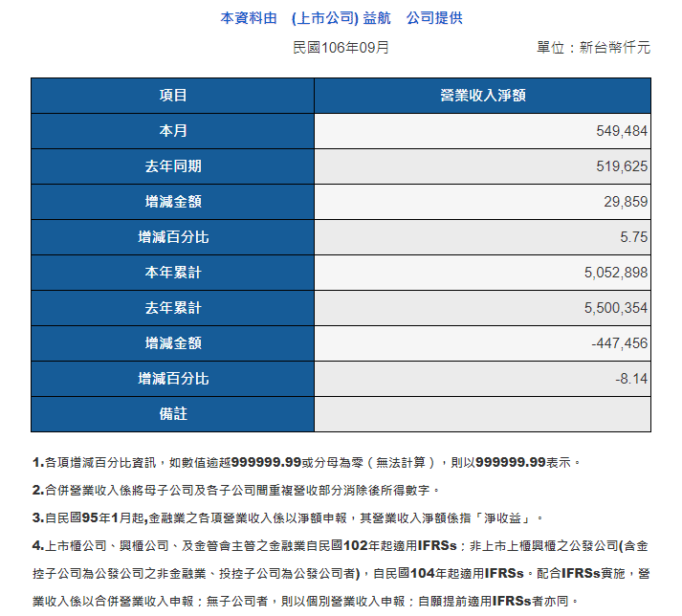This screenshot has height=616, width=682.
Task: Click footnote 2 about 合併營業收入
Action: pos(235,490)
